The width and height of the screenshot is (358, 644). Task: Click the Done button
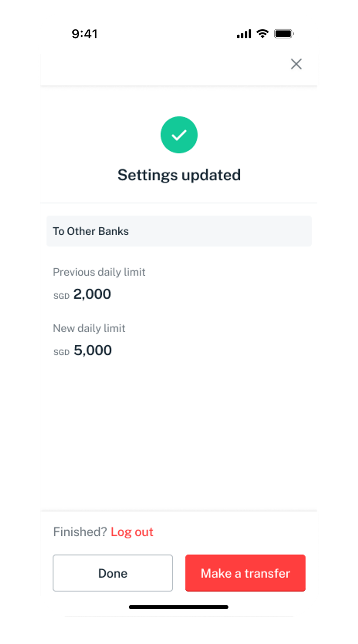tap(113, 573)
